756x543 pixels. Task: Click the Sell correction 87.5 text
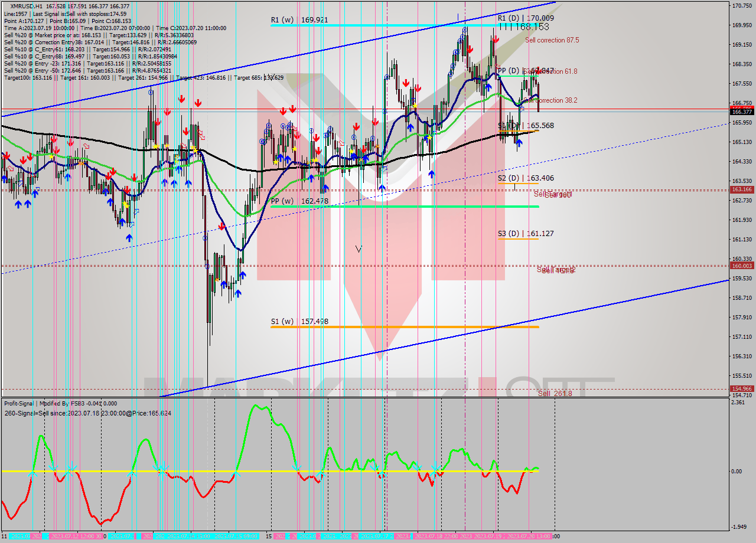pos(552,40)
